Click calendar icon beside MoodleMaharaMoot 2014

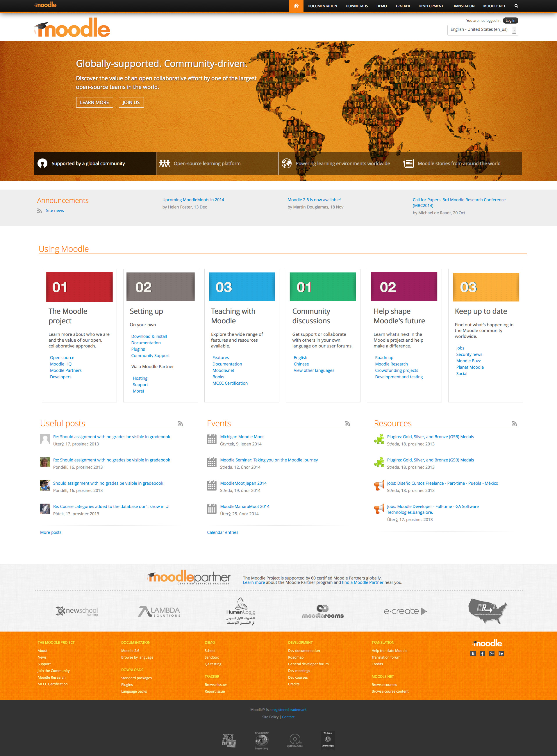point(212,509)
